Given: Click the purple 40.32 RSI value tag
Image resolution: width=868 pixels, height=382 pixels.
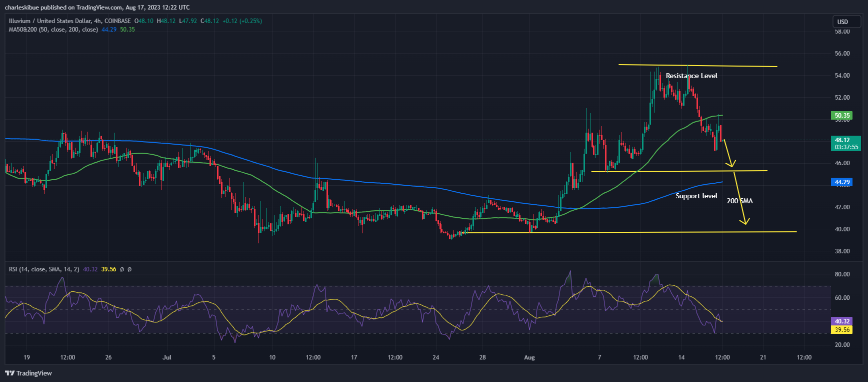Looking at the screenshot, I should click(x=842, y=321).
